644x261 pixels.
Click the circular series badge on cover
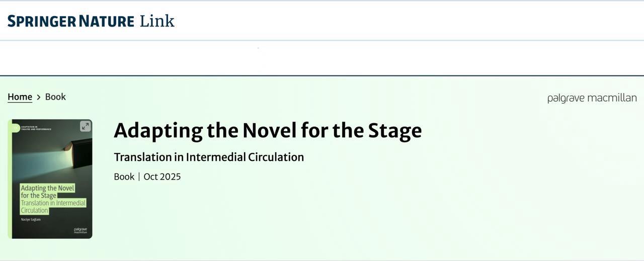tap(15, 128)
